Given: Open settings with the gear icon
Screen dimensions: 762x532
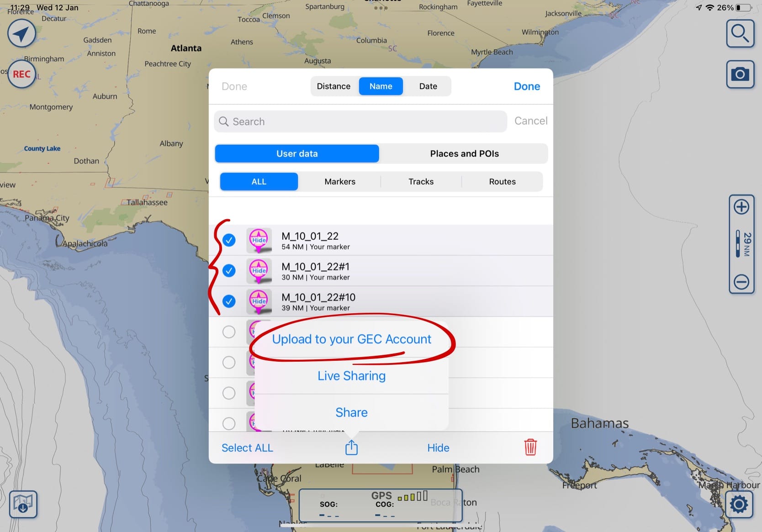Looking at the screenshot, I should 738,505.
